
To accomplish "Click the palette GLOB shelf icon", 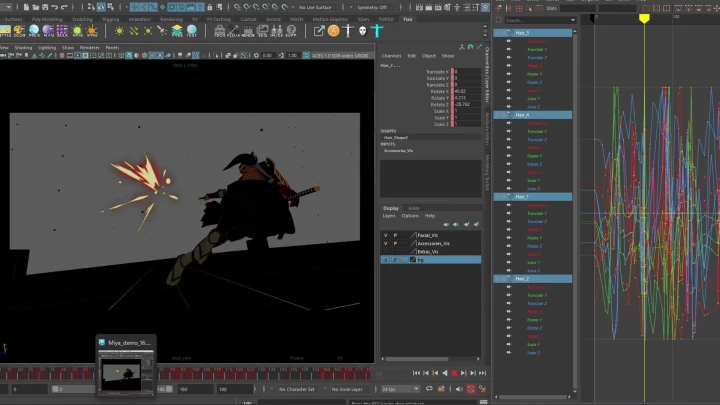I will (19, 31).
